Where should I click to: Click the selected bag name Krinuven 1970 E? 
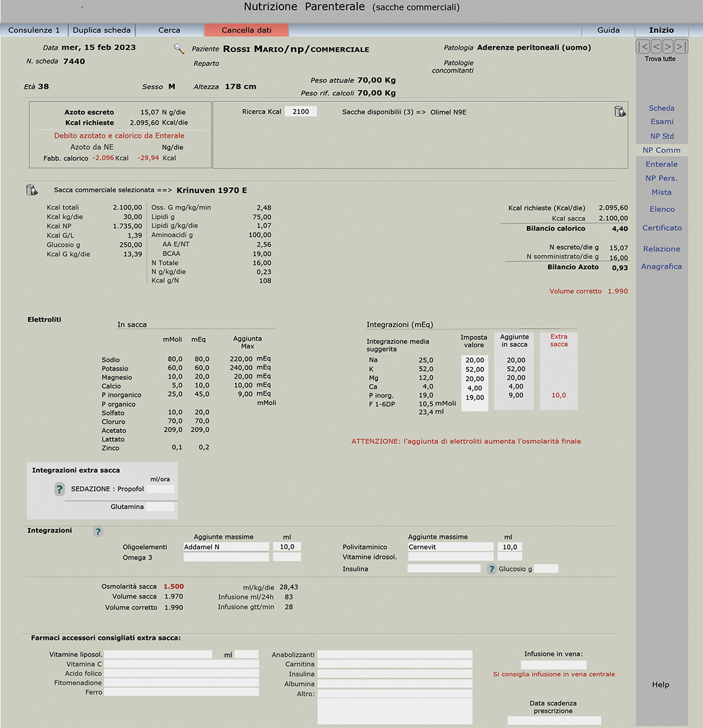coord(212,190)
